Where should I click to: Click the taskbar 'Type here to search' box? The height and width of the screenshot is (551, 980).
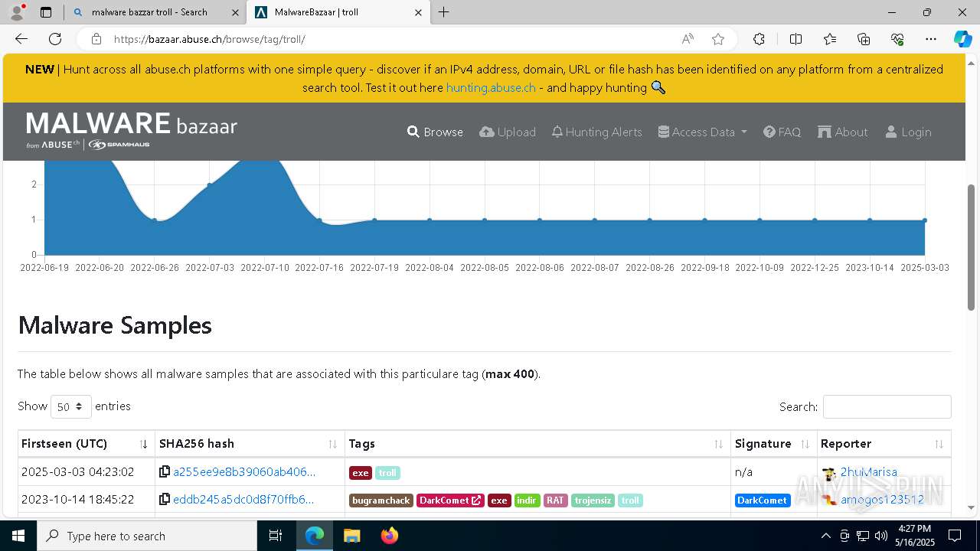(x=147, y=536)
